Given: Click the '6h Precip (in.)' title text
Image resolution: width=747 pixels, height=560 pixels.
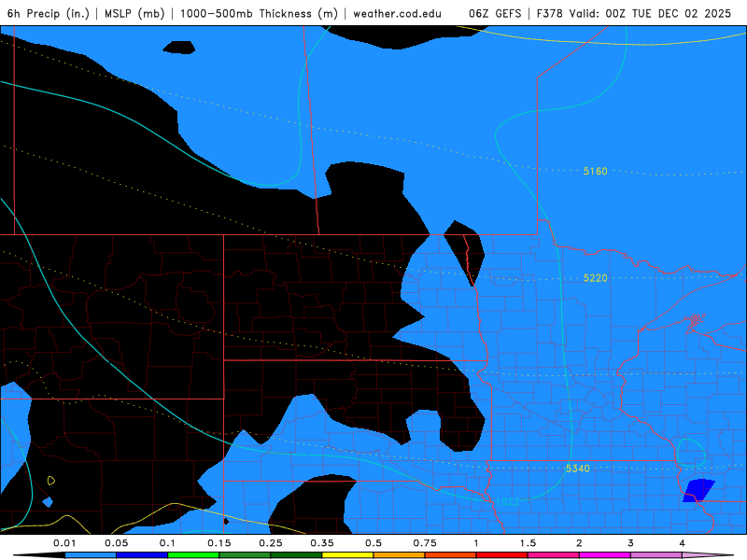Looking at the screenshot, I should point(49,13).
